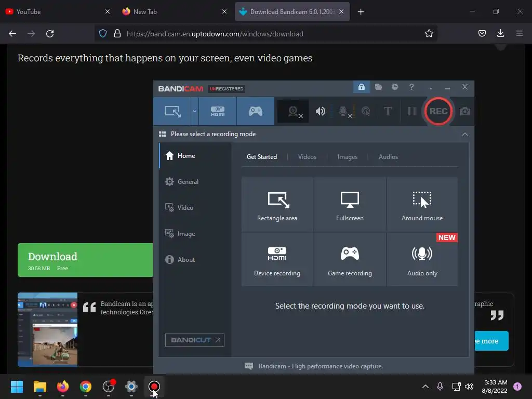The width and height of the screenshot is (532, 399).
Task: Open Chrome from taskbar
Action: tap(86, 387)
